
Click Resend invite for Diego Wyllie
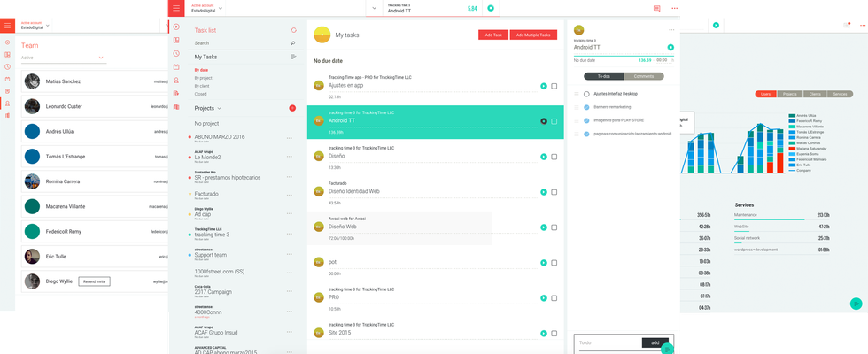93,281
